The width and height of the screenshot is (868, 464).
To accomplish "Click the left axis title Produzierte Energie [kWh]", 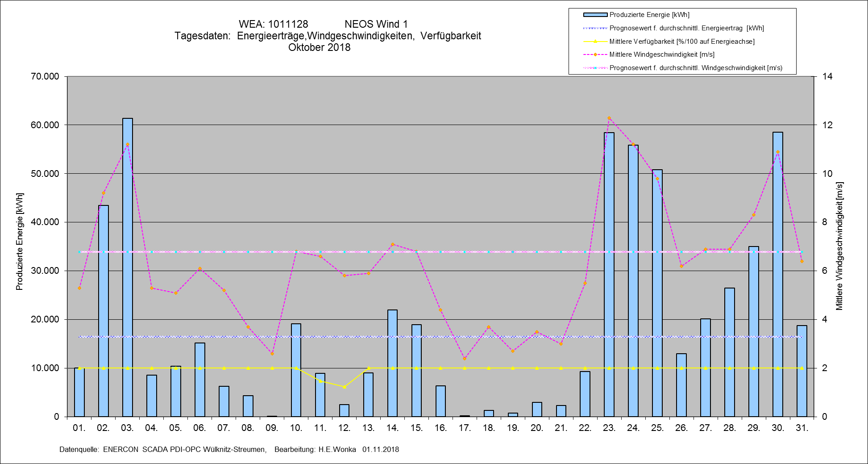I will 20,242.
